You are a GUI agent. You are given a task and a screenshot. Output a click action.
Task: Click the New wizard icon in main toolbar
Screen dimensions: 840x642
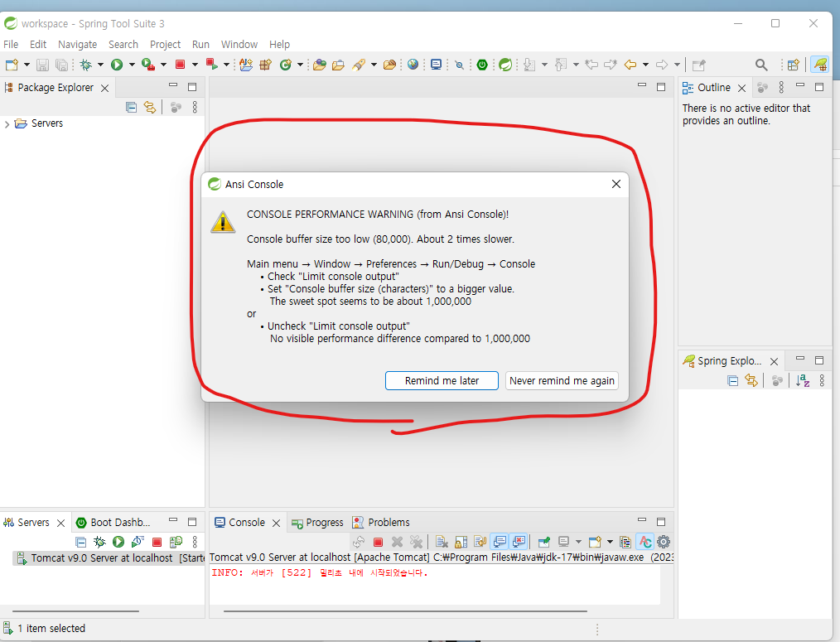coord(12,65)
